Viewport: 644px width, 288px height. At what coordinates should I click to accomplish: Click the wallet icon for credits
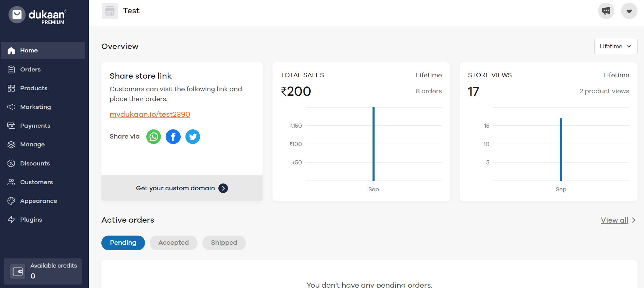coord(18,271)
